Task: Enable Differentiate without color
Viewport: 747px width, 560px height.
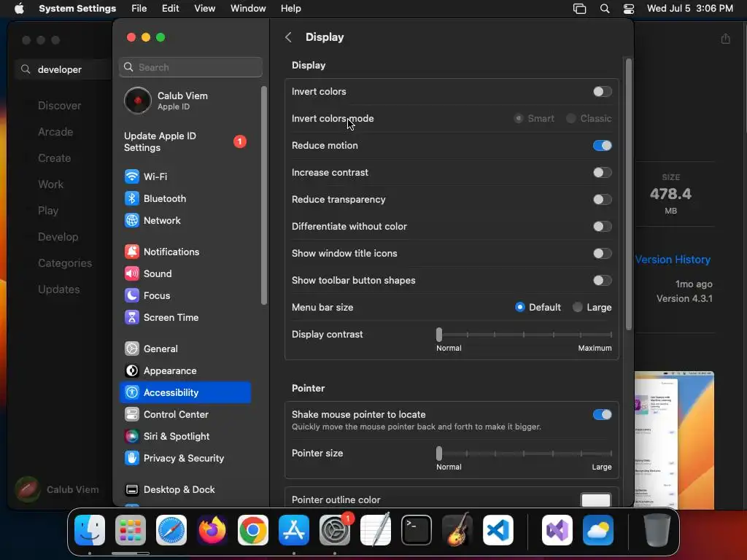Action: click(x=602, y=227)
